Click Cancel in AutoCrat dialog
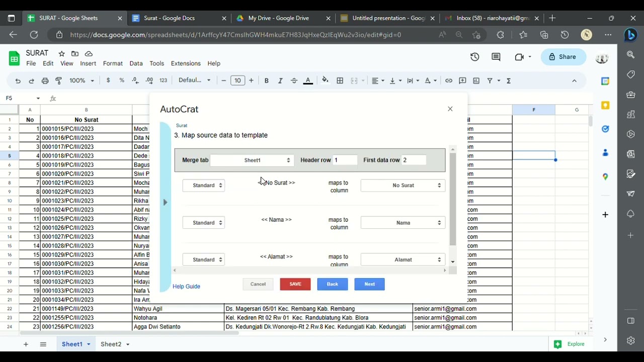 [258, 284]
